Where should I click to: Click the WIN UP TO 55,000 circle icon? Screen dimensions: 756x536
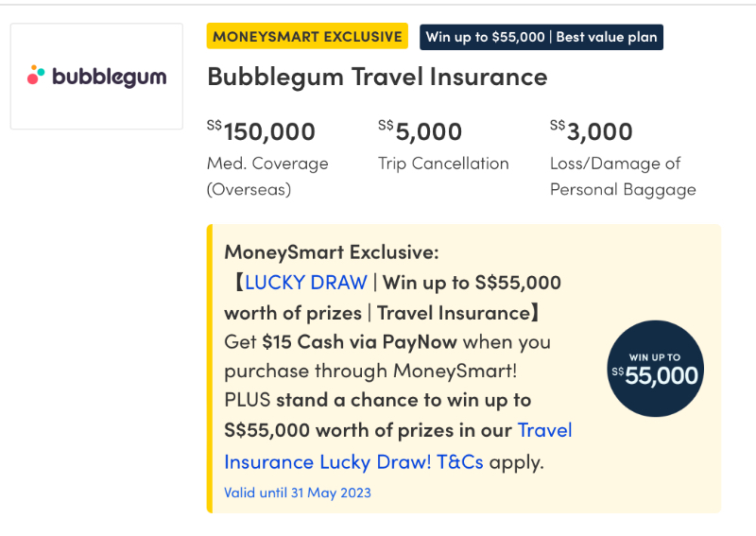[655, 369]
